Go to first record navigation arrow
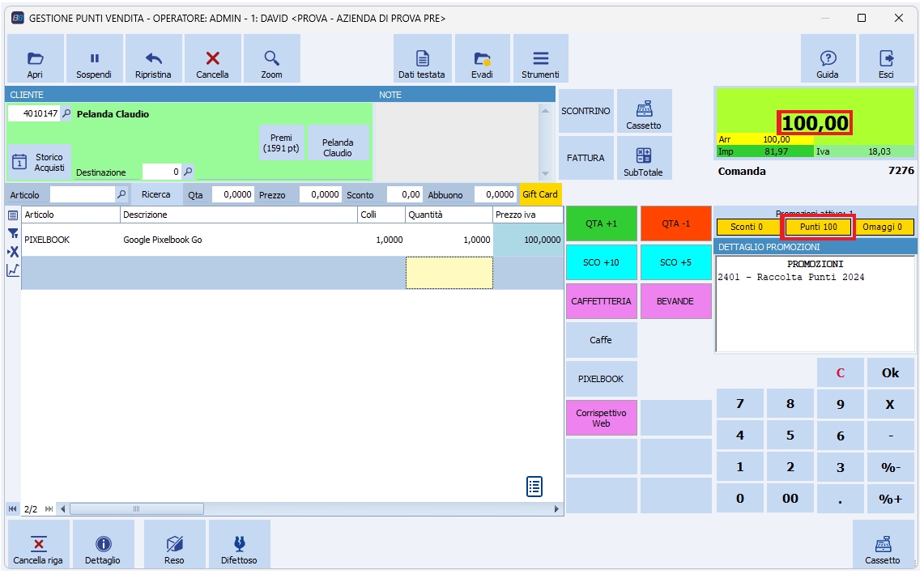Screen dimensions: 924x574 click(12, 508)
